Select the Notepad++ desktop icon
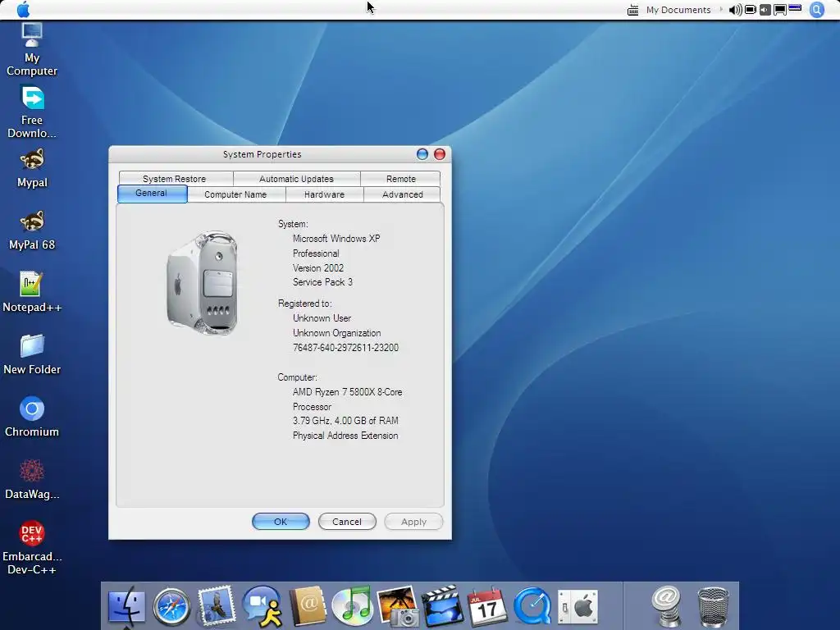840x630 pixels. tap(32, 293)
